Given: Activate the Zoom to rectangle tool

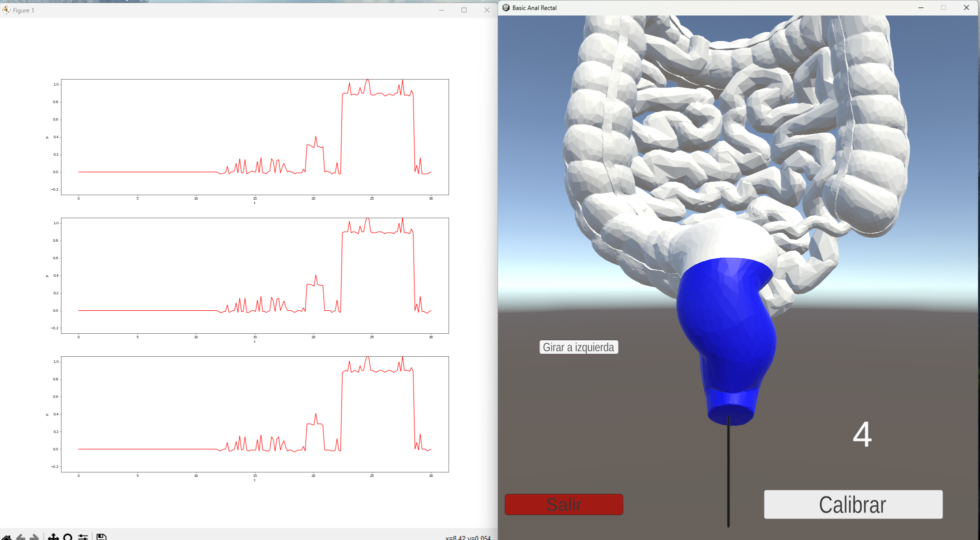Looking at the screenshot, I should pos(68,537).
